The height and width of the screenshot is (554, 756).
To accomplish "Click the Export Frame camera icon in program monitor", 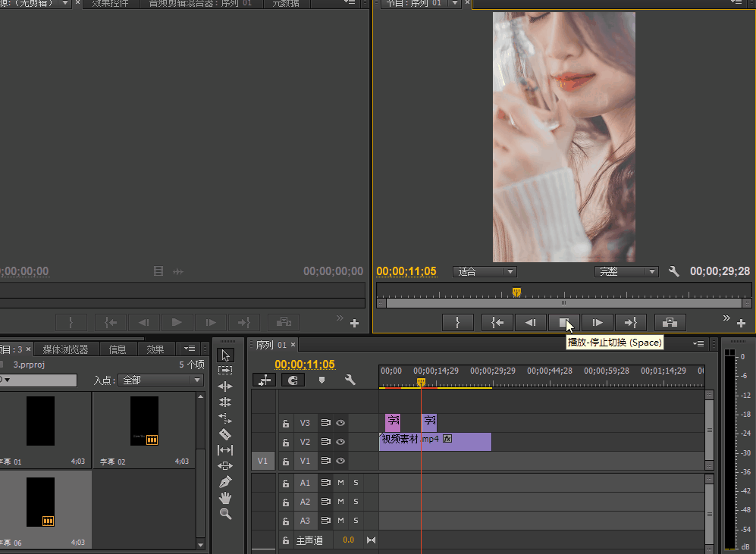I will 670,322.
